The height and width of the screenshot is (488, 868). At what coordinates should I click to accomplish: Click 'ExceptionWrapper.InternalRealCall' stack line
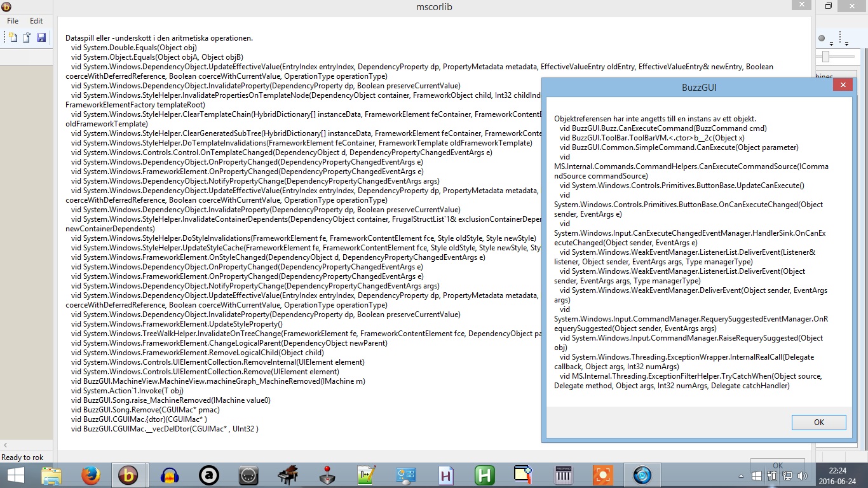pyautogui.click(x=684, y=362)
